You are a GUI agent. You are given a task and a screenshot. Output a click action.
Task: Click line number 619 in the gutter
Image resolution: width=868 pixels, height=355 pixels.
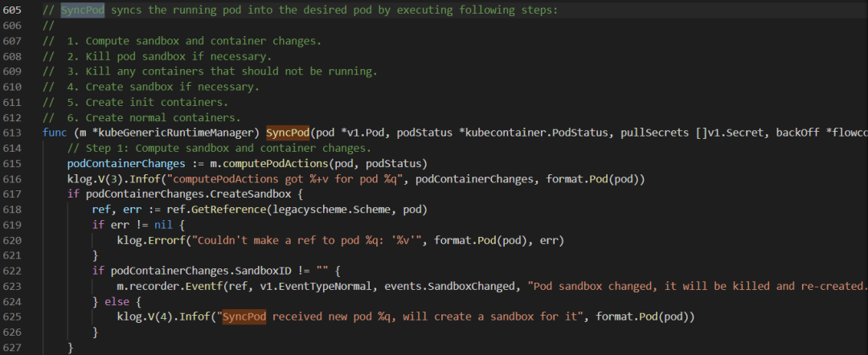pos(11,225)
